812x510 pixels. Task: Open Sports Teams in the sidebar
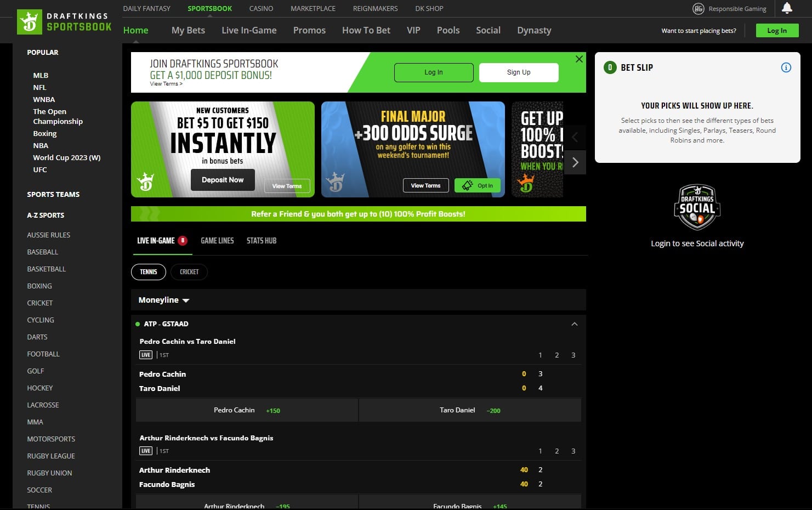pyautogui.click(x=53, y=194)
